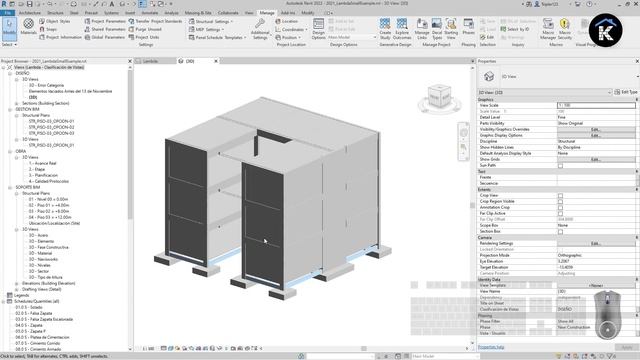Click the View Template None button
640x360 pixels.
(596, 285)
